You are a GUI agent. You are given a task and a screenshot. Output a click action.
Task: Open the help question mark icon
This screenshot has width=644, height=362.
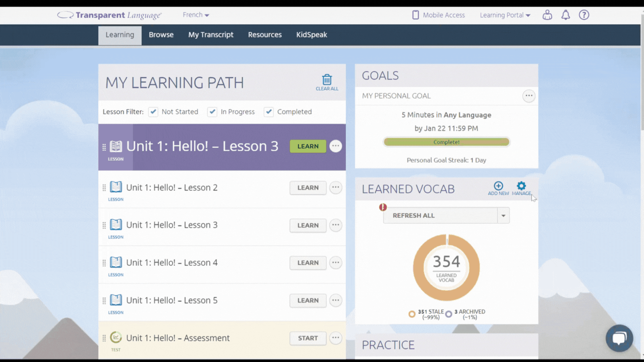584,15
